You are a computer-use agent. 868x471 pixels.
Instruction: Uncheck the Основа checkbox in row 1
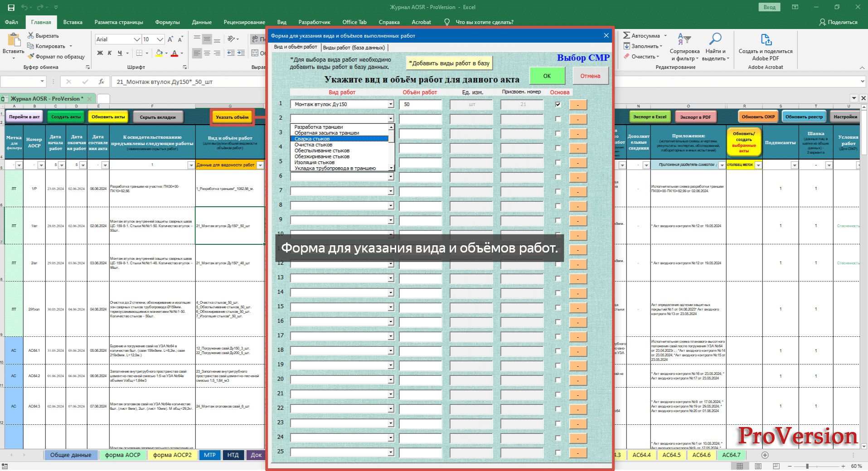pos(558,104)
